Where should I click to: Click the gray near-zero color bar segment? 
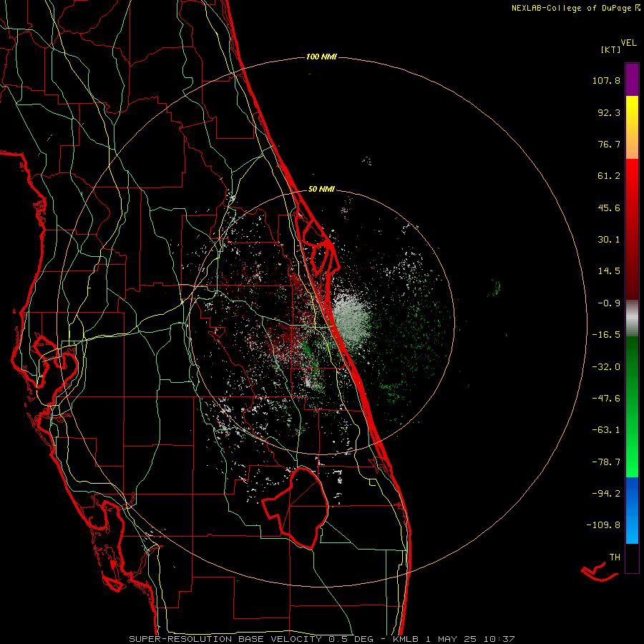coord(632,318)
